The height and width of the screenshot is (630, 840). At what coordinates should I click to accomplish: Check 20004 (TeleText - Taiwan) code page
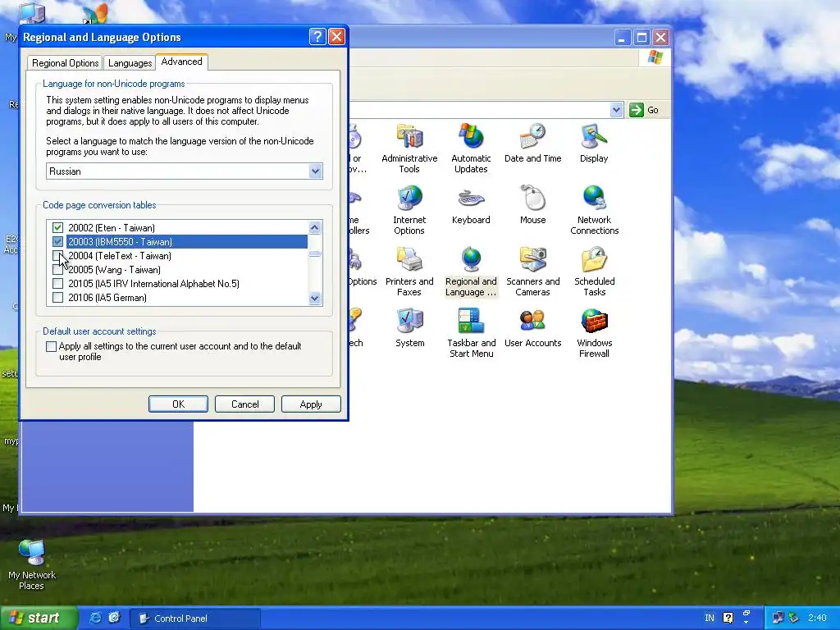(x=58, y=256)
